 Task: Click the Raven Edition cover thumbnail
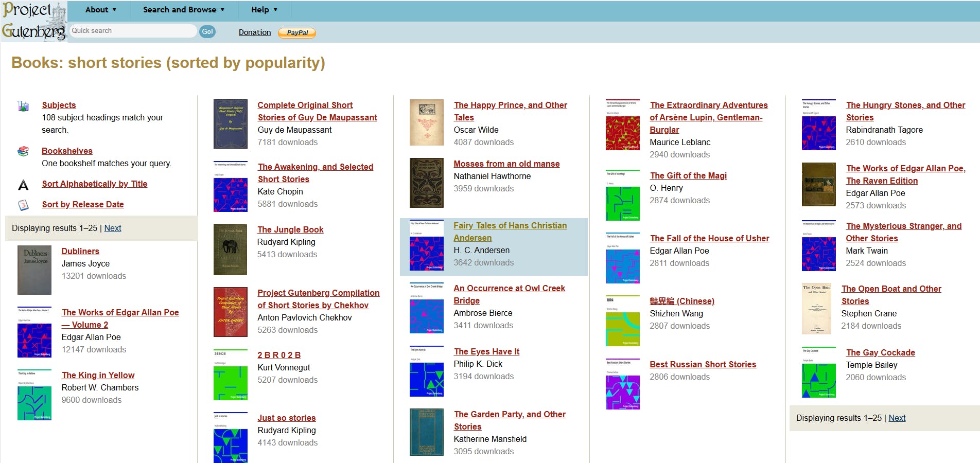click(x=819, y=185)
